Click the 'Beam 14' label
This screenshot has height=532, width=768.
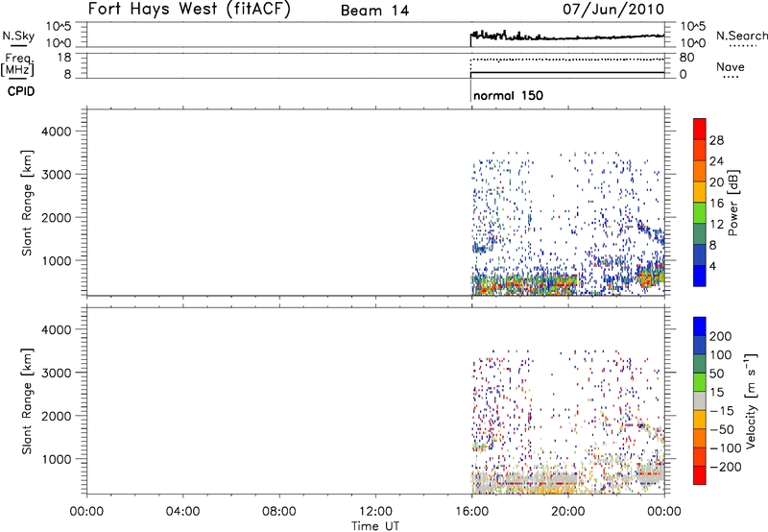(x=374, y=11)
